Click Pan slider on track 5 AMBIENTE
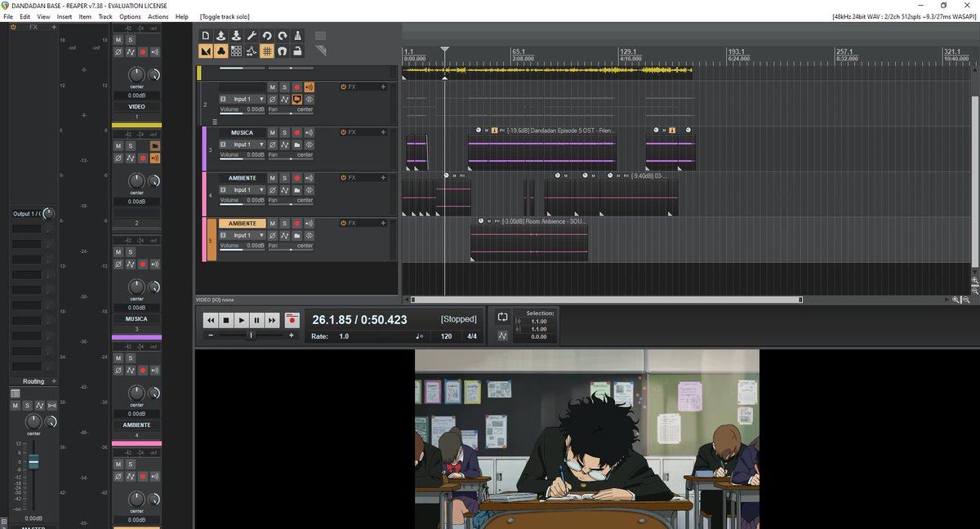 (291, 249)
